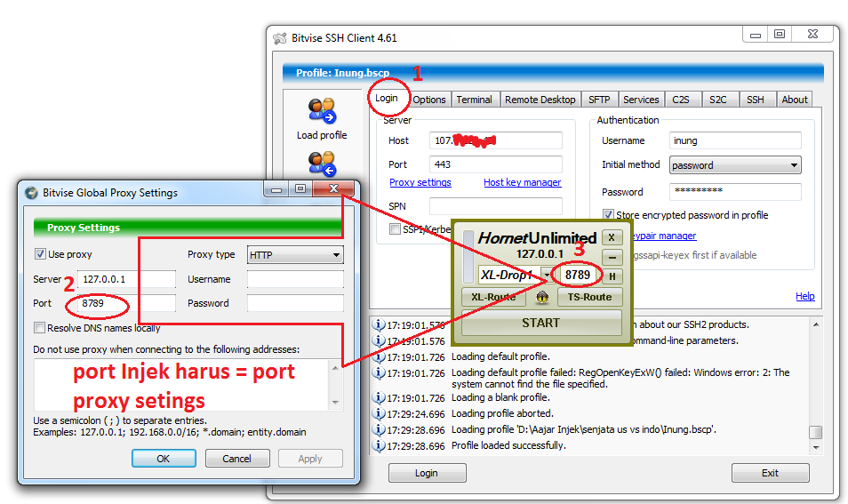
Task: Click the log panel scroll down arrow
Action: click(816, 448)
